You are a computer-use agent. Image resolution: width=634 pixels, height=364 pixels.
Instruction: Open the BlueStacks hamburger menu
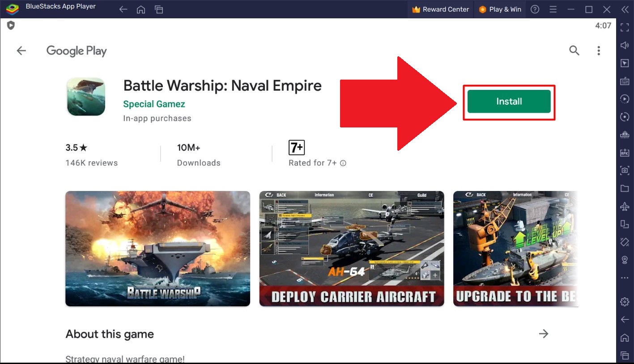[553, 9]
